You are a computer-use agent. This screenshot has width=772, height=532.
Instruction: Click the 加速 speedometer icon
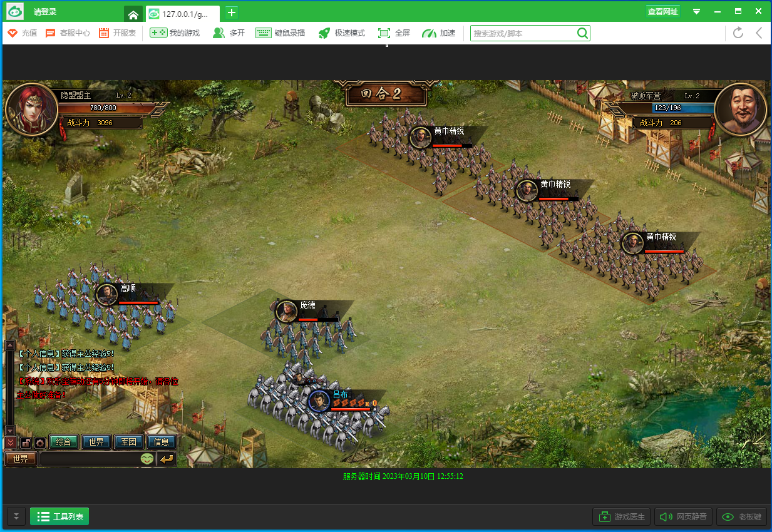click(438, 33)
